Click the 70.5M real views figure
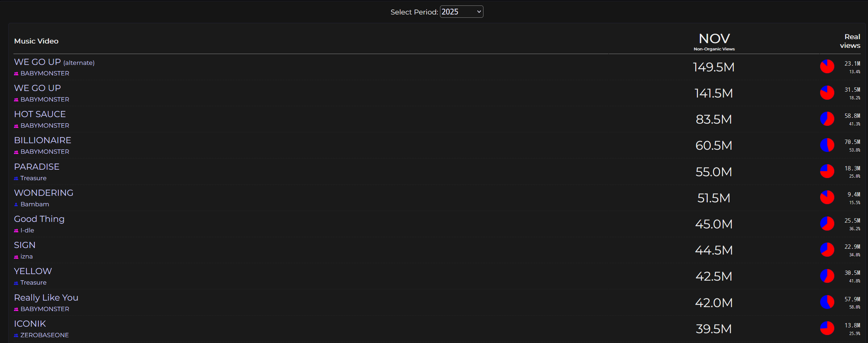Screen dimensions: 868x343 click(x=852, y=142)
